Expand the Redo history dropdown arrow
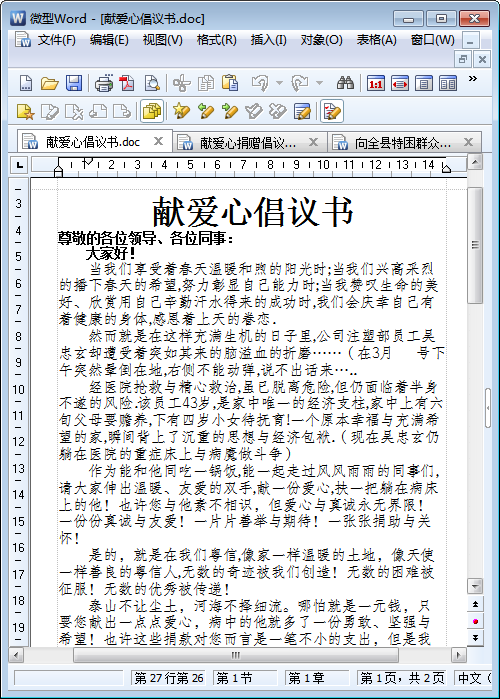500x699 pixels. 320,83
